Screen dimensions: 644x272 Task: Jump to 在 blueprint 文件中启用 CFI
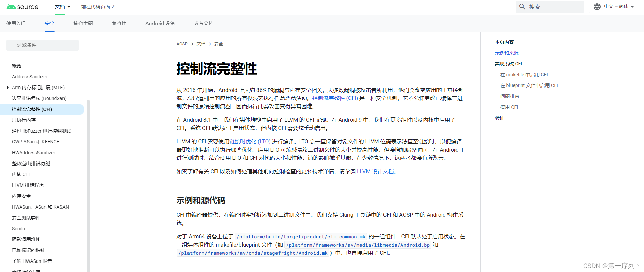529,85
